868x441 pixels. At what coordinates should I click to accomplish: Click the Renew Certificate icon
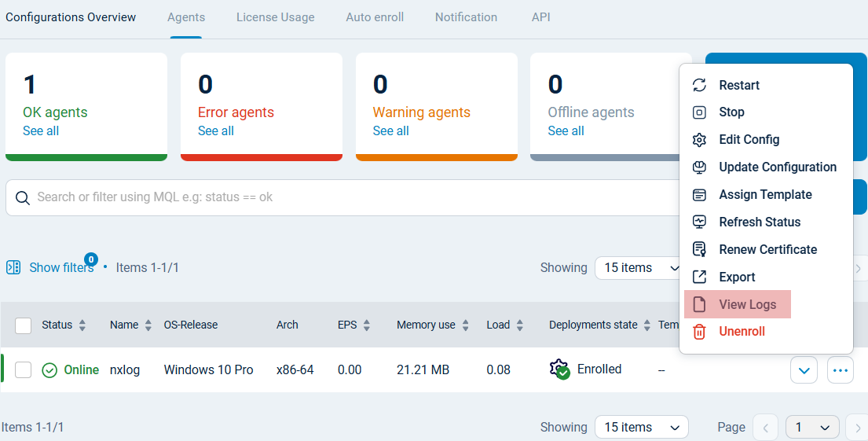click(699, 250)
